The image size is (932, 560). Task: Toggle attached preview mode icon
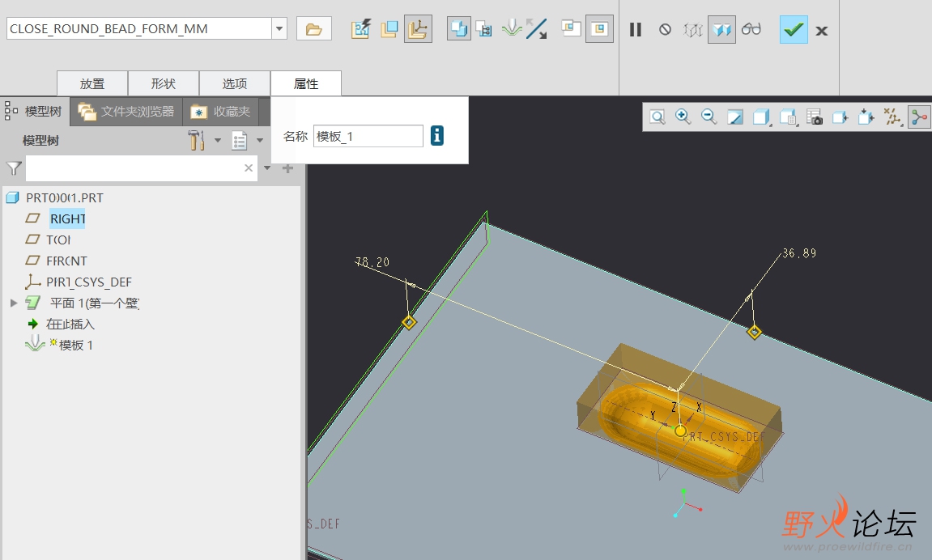click(721, 29)
